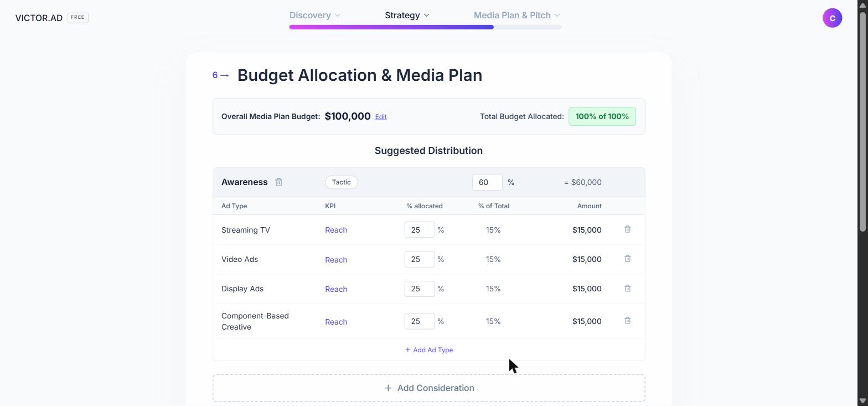Delete the Awareness section trash icon
Screen dimensions: 868x406
(x=279, y=182)
